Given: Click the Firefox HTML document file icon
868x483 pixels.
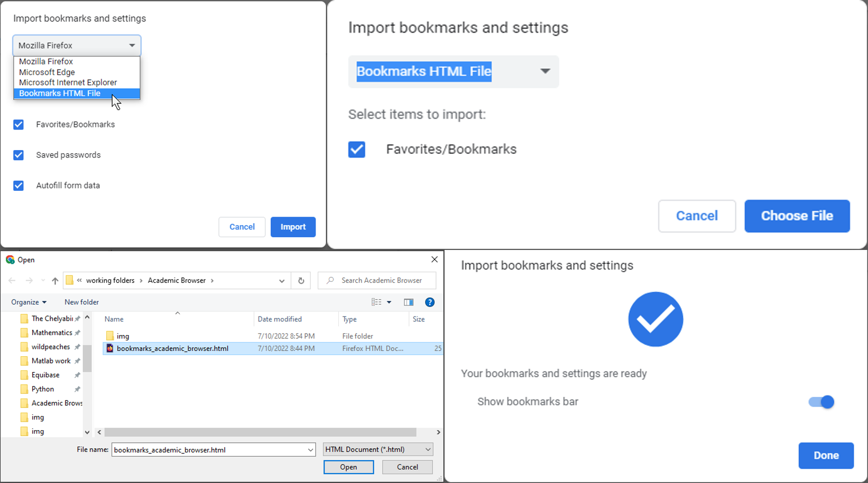Looking at the screenshot, I should click(x=110, y=348).
